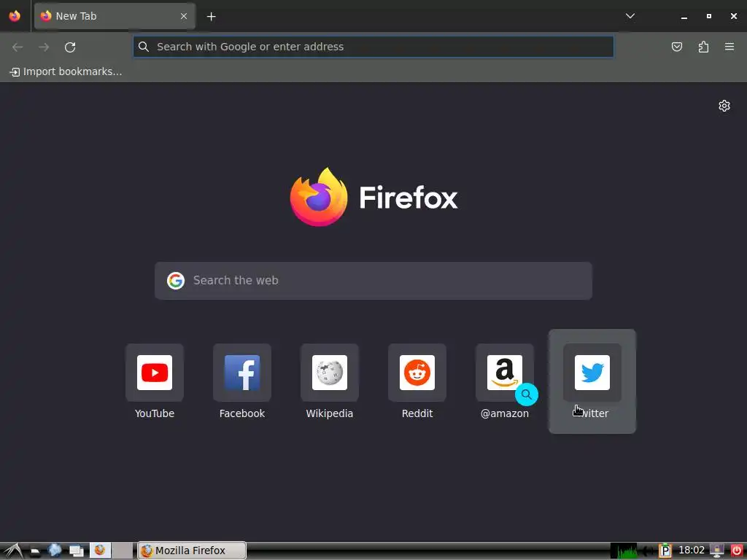747x560 pixels.
Task: Click Import bookmarks link
Action: click(x=66, y=71)
